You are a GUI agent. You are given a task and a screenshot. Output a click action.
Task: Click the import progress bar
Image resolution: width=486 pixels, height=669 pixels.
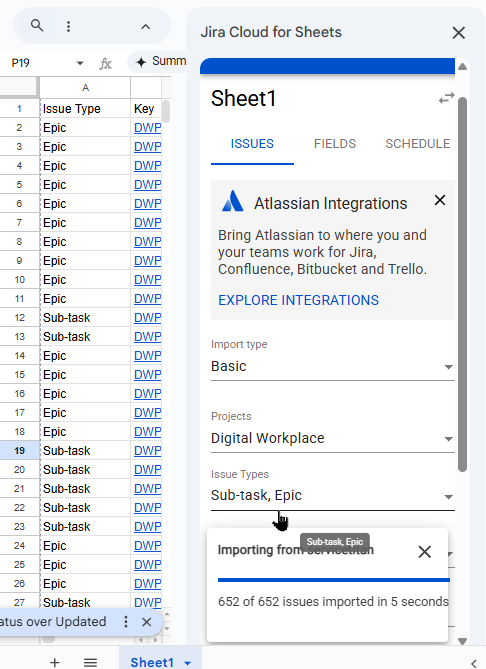tap(334, 580)
